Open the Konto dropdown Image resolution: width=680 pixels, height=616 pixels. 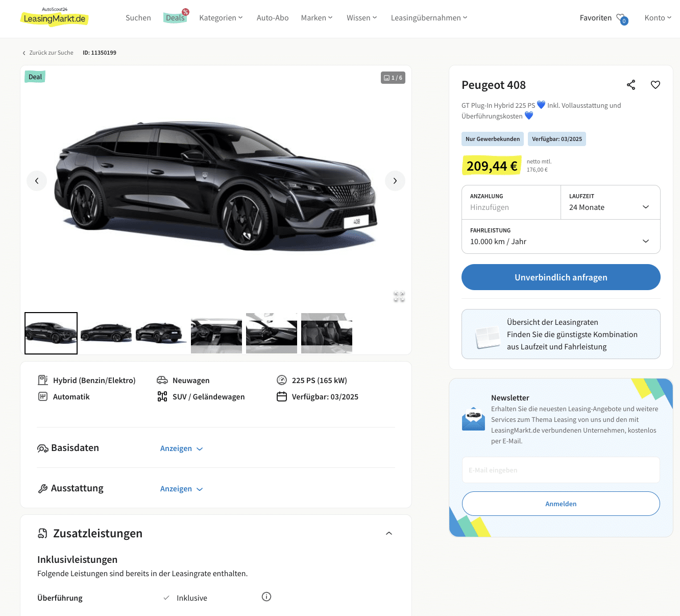658,18
